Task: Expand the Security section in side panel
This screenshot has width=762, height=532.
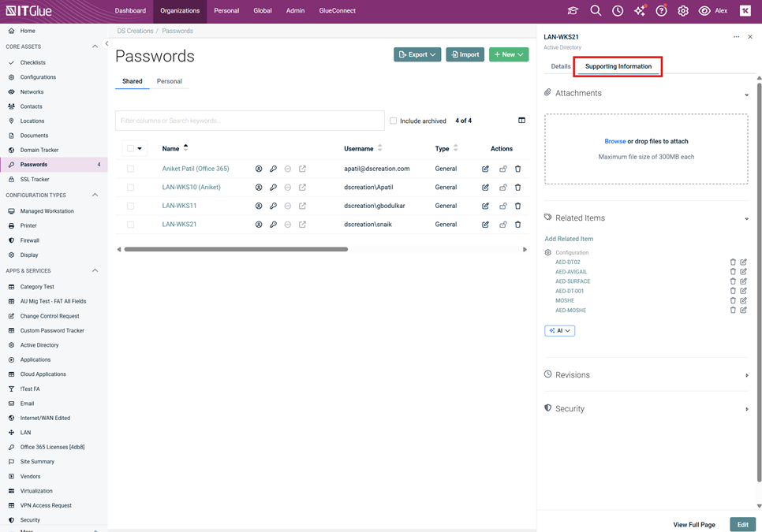Action: pos(746,409)
